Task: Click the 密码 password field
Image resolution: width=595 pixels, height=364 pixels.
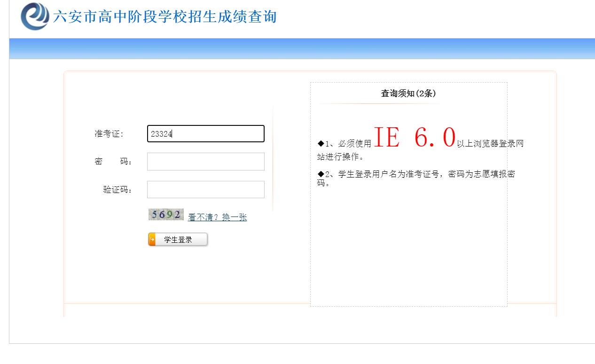Action: coord(206,162)
